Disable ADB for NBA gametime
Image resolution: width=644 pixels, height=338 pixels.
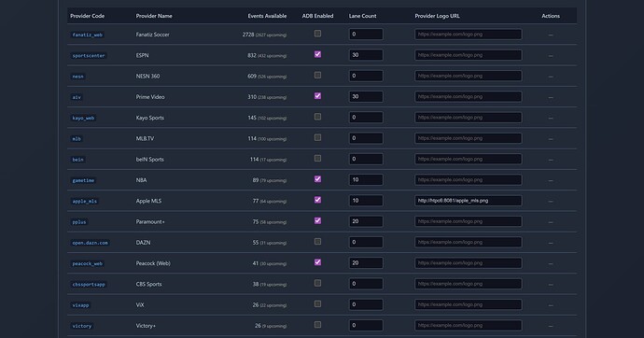point(317,179)
